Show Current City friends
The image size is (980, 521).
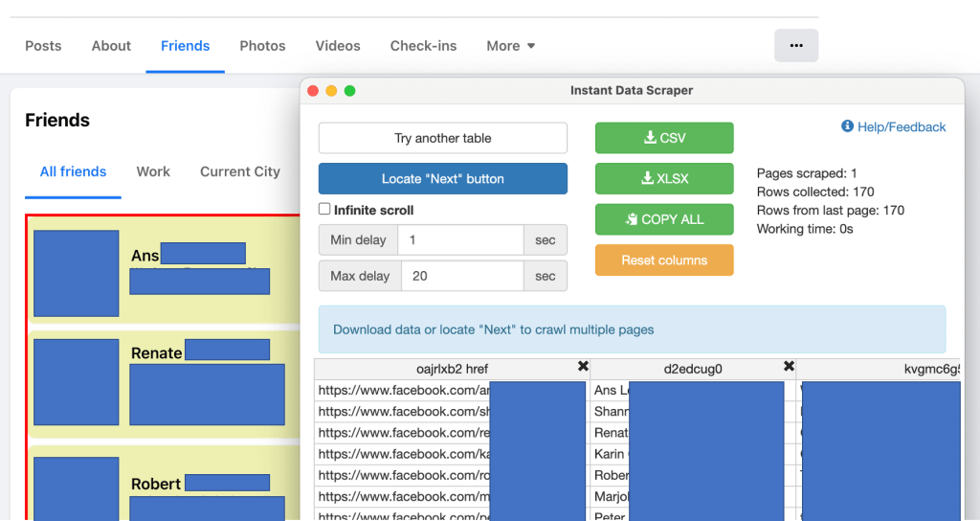[x=240, y=172]
